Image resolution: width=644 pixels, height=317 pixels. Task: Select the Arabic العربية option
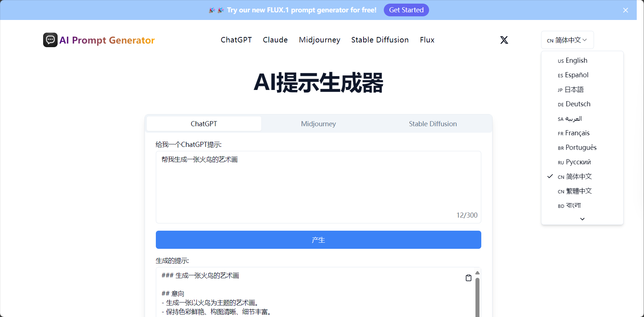pyautogui.click(x=582, y=119)
